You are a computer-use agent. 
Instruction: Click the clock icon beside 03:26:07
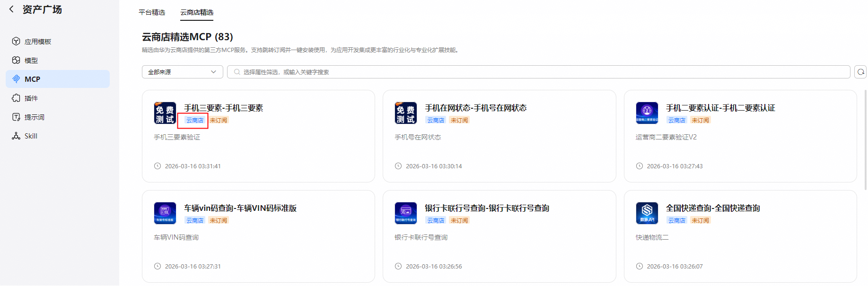click(640, 266)
